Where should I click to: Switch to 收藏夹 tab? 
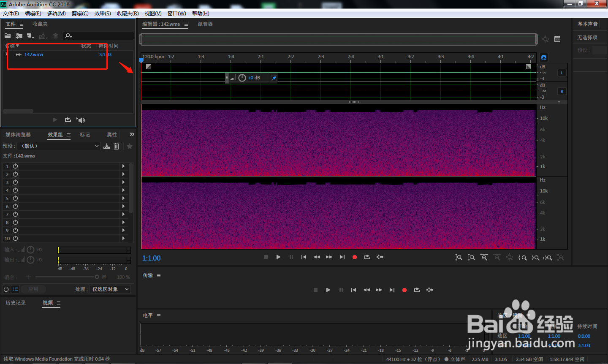[x=40, y=24]
